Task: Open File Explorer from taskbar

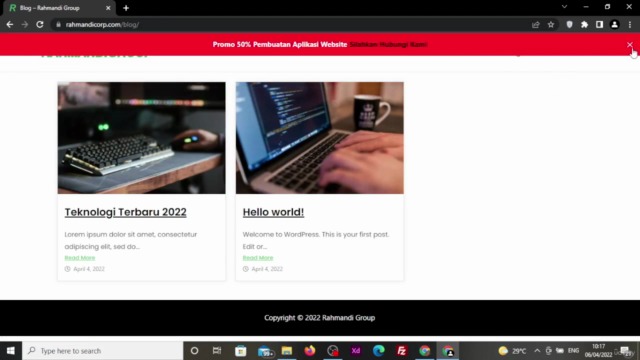Action: pyautogui.click(x=287, y=351)
